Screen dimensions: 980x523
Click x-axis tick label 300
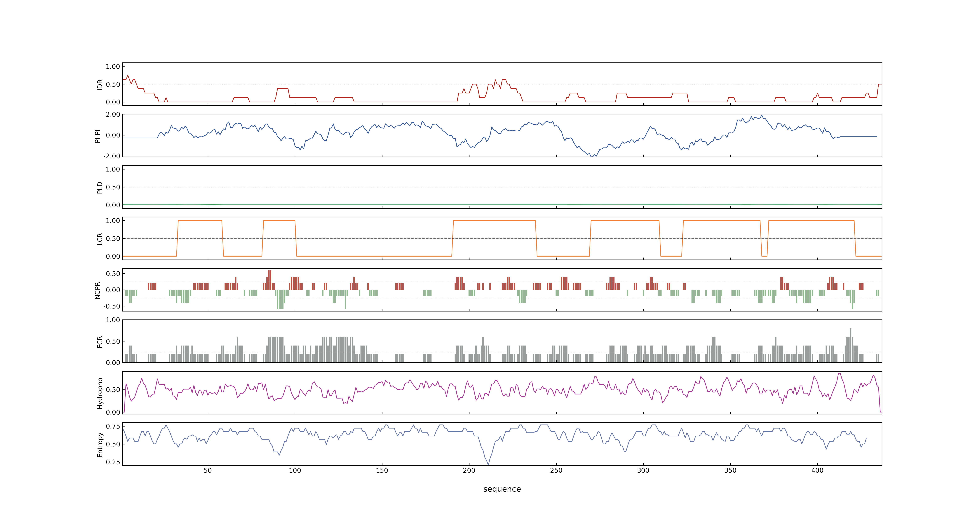(x=643, y=470)
